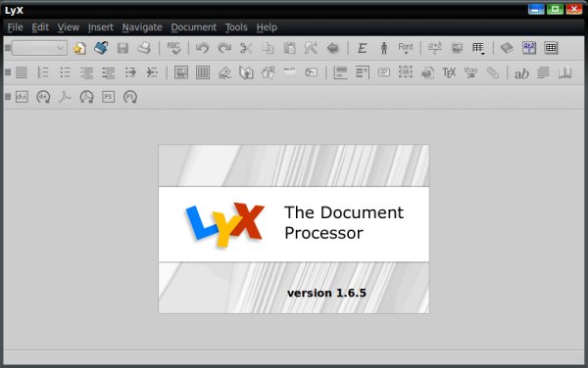Open the View menu

(69, 27)
